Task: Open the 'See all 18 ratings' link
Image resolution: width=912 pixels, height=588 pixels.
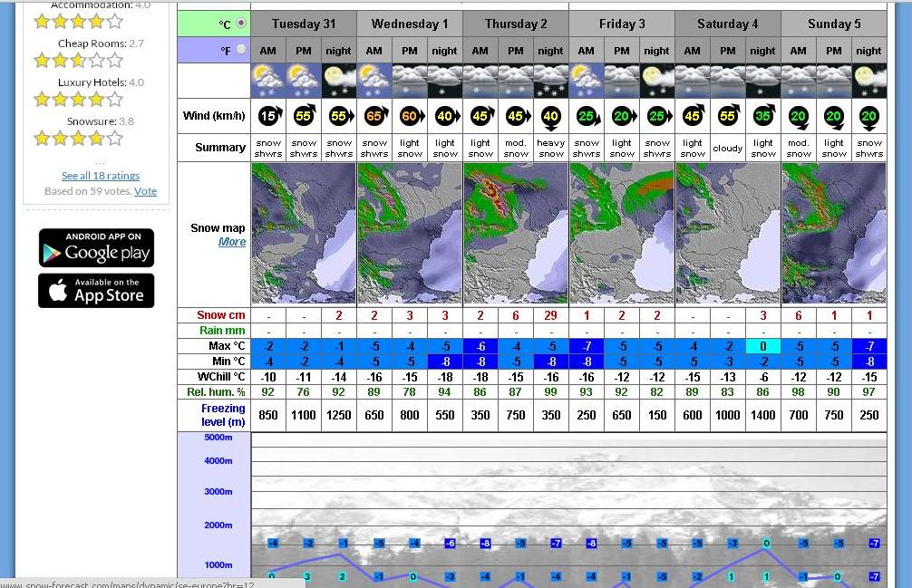Action: pos(101,176)
